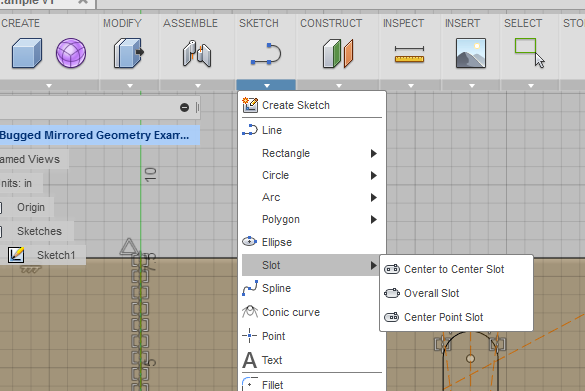Click the Overall Slot icon
585x391 pixels.
pos(392,293)
